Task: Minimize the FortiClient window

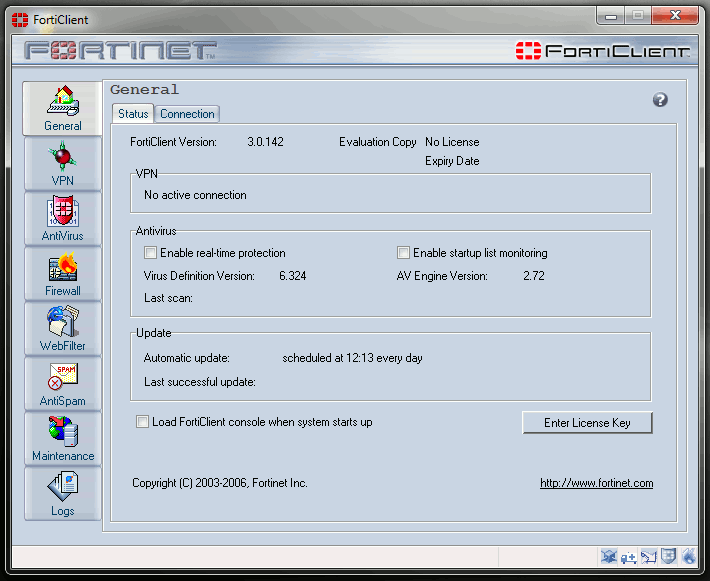Action: (x=611, y=16)
